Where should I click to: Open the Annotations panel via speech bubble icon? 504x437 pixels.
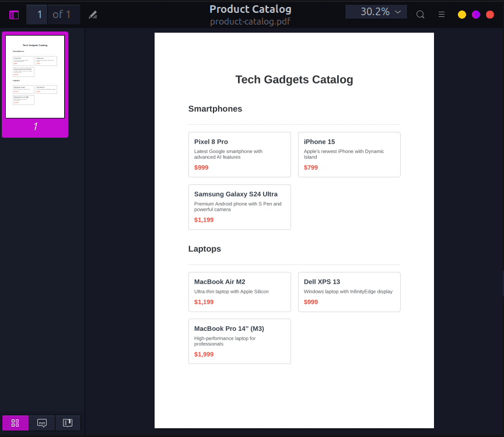41,422
